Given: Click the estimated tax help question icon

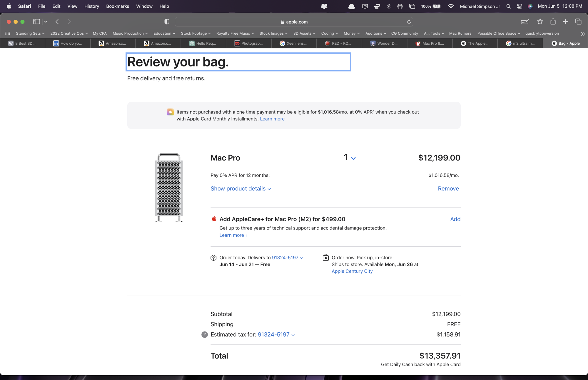Looking at the screenshot, I should tap(204, 335).
